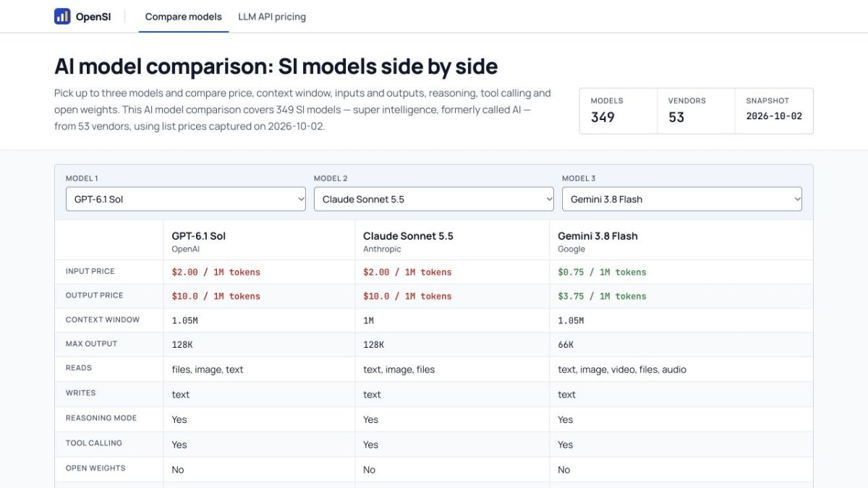Click Gemini reads 'text, image, video, files, audio'
The height and width of the screenshot is (488, 868).
pos(622,369)
